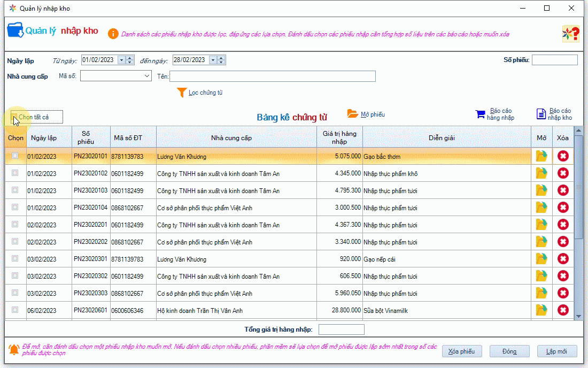
Task: Open the receipt PN23020301 folder icon
Action: pos(541,259)
